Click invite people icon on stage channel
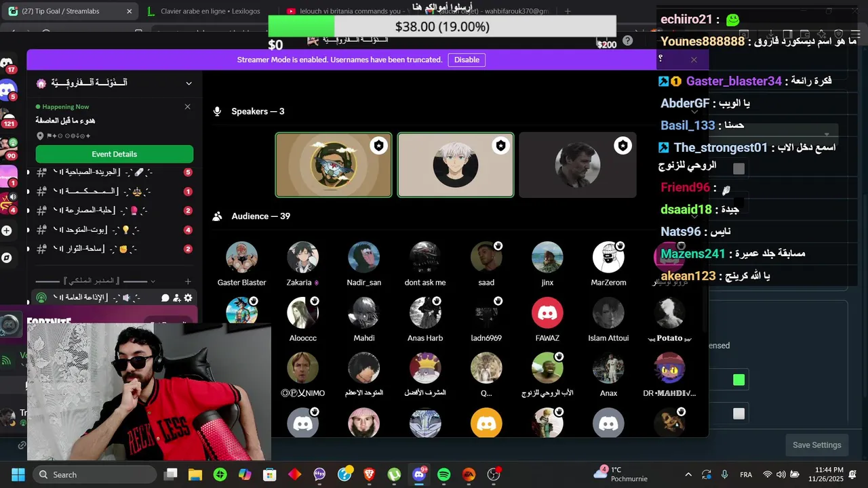This screenshot has width=868, height=488. (176, 298)
